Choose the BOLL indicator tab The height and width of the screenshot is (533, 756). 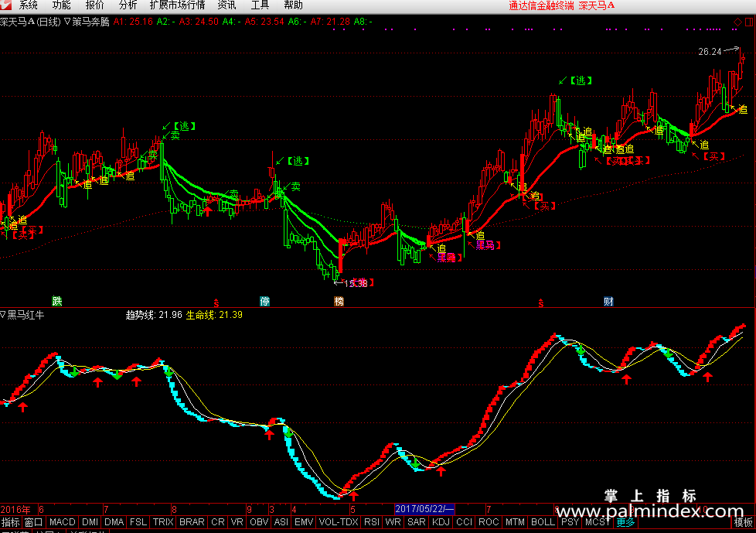tap(543, 522)
